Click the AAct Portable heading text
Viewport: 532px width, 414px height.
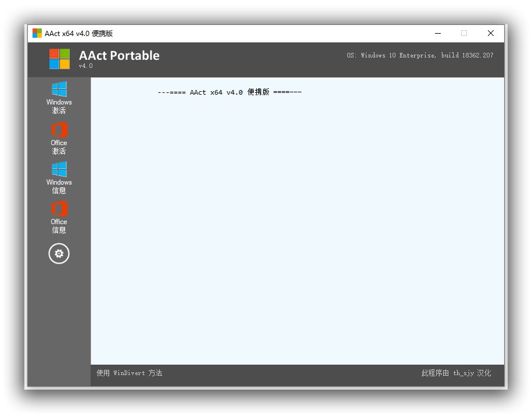119,55
